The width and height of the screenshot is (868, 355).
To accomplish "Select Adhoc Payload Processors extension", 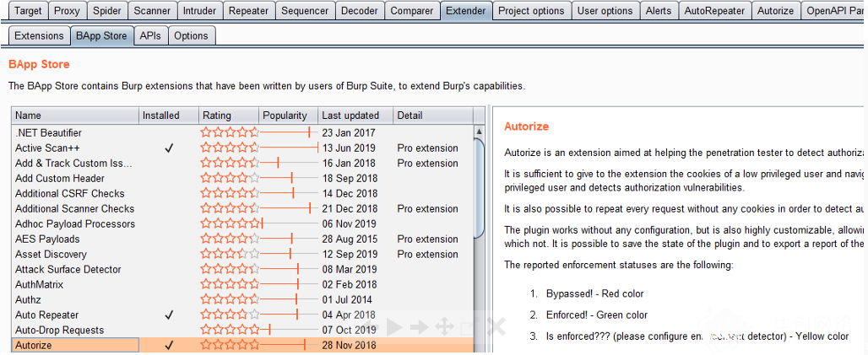I will 242,224.
